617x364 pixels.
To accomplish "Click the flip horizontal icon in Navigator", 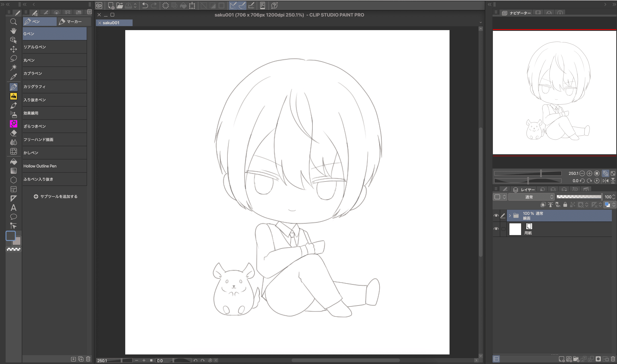I will [x=605, y=181].
